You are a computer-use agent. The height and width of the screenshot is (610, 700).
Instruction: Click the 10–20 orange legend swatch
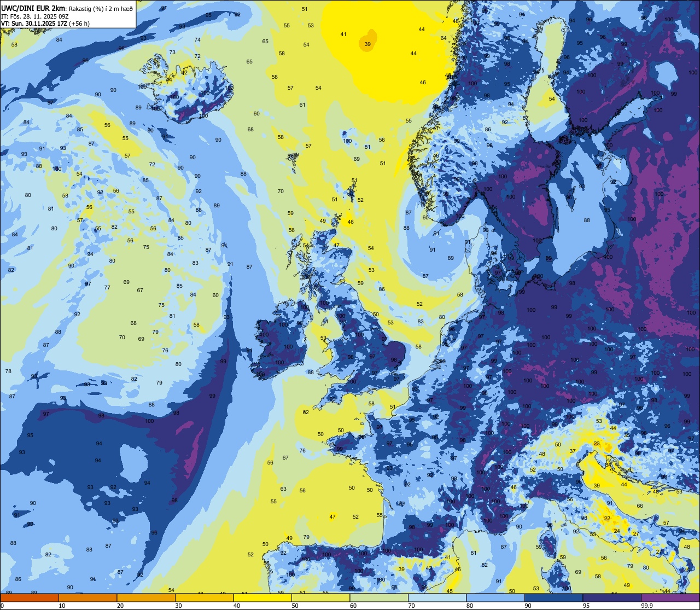pos(87,597)
